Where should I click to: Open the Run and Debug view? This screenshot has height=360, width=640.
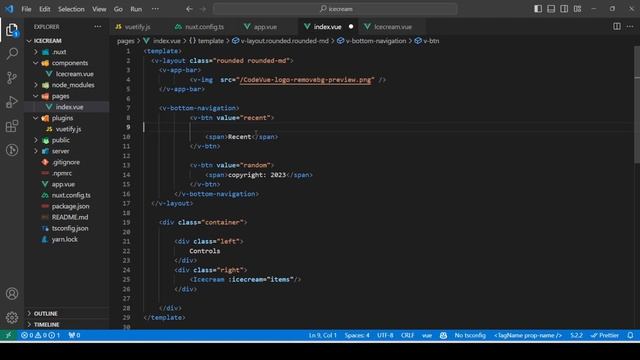(12, 102)
